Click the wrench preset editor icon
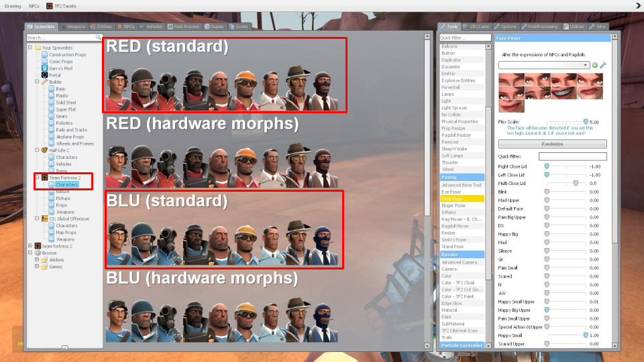The height and width of the screenshot is (362, 644). tap(603, 65)
